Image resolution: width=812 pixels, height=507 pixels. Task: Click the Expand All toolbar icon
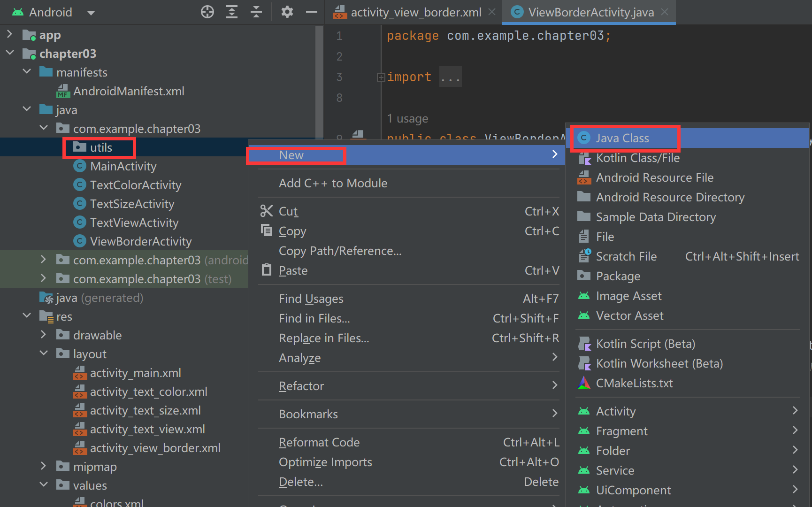232,12
